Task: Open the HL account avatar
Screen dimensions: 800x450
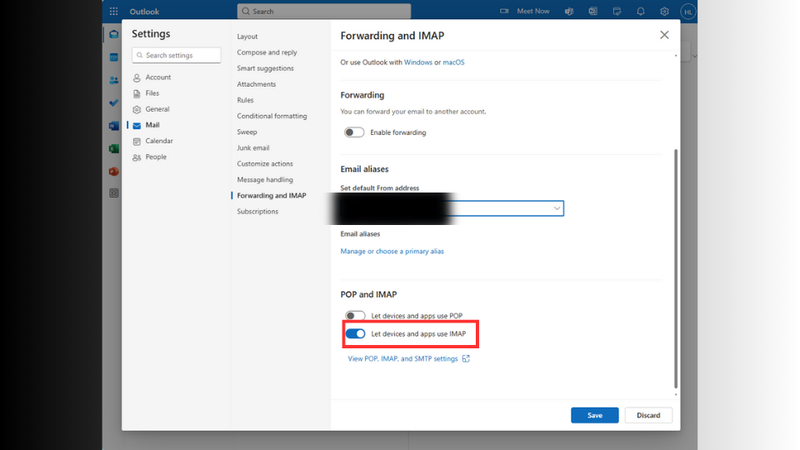Action: pyautogui.click(x=688, y=11)
